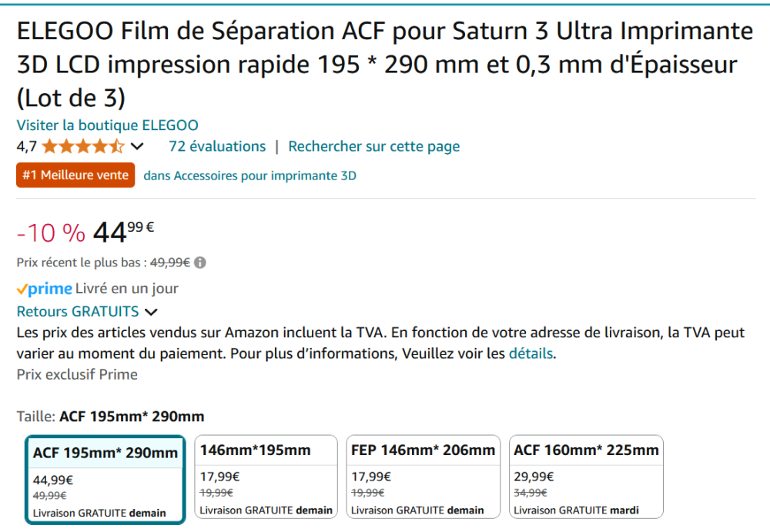Open the rating breakdown chevron next to stars
This screenshot has height=532, width=770.
137,146
